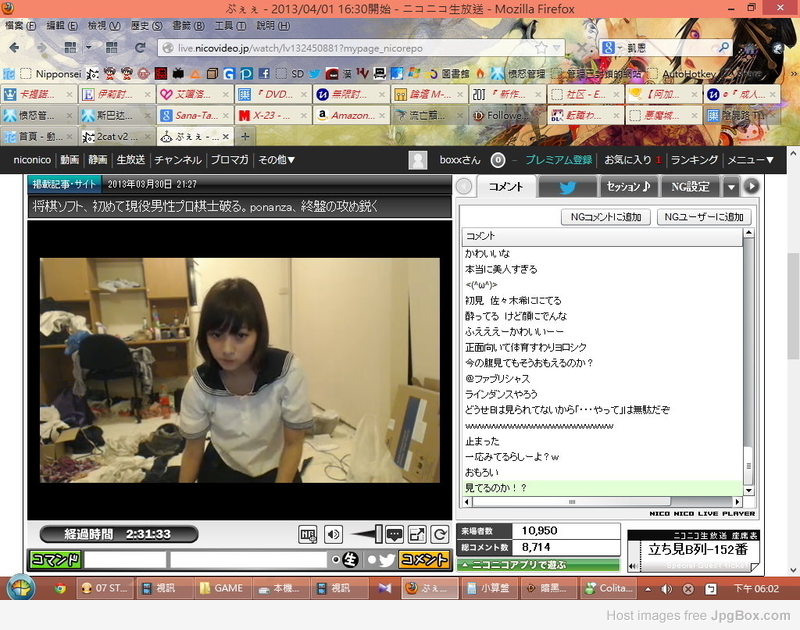The image size is (800, 630).
Task: Expand the その他▼ menu in niconico bar
Action: pos(277,160)
